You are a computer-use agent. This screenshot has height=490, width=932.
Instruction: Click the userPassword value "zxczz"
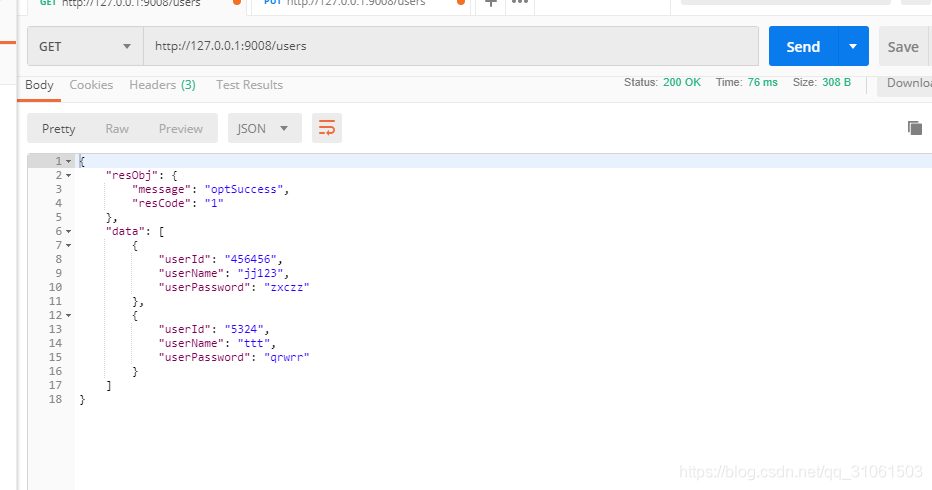pos(286,287)
